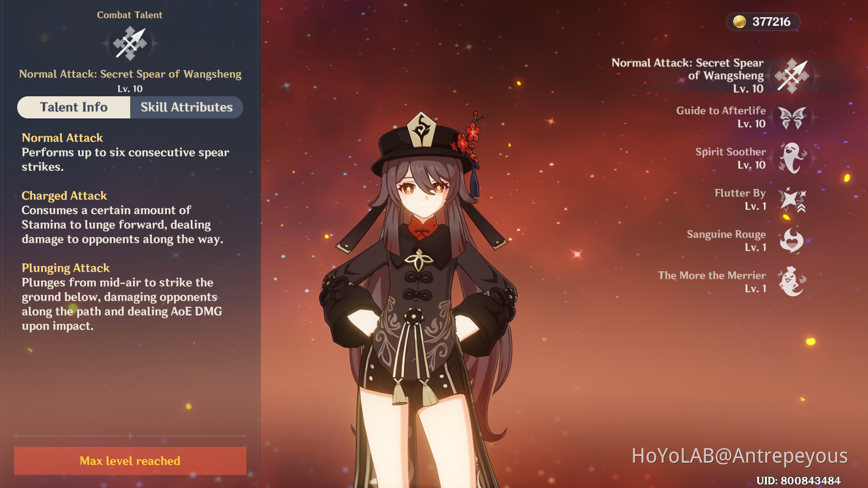Click the Charged Attack heading

(x=64, y=196)
